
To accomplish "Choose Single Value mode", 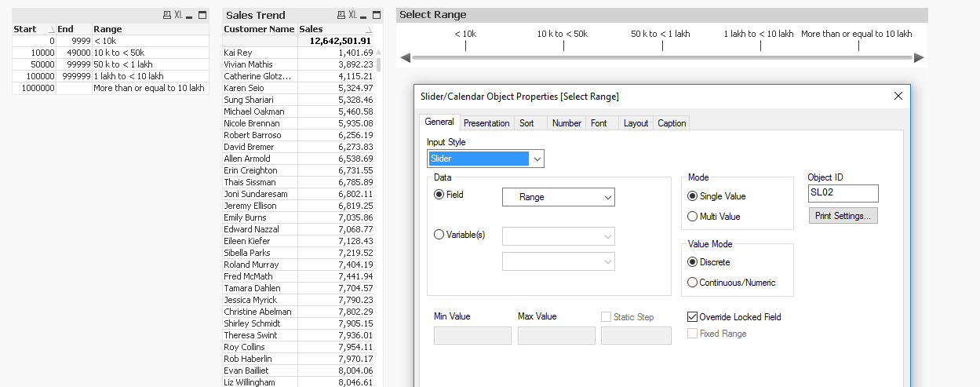I will [x=692, y=196].
